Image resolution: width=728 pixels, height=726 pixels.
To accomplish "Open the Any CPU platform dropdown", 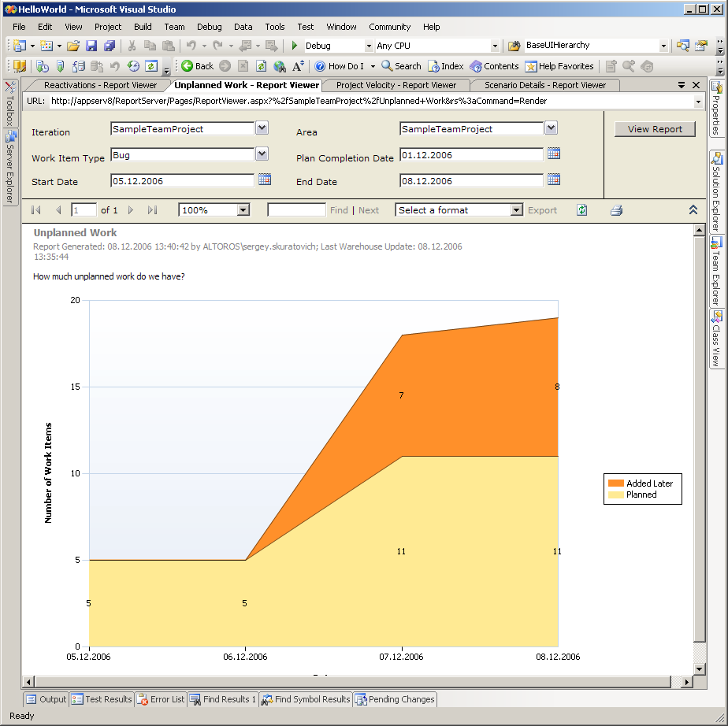I will point(495,46).
